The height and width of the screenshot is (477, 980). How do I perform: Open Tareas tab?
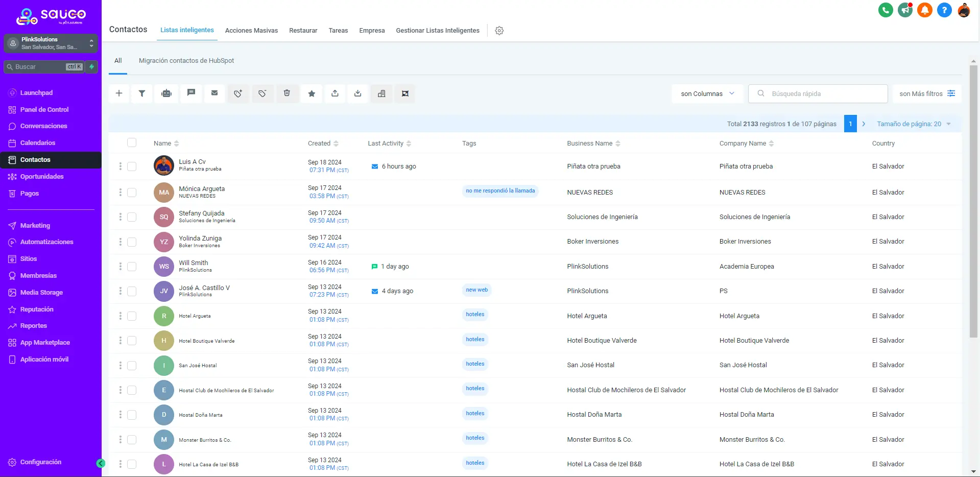pyautogui.click(x=338, y=31)
